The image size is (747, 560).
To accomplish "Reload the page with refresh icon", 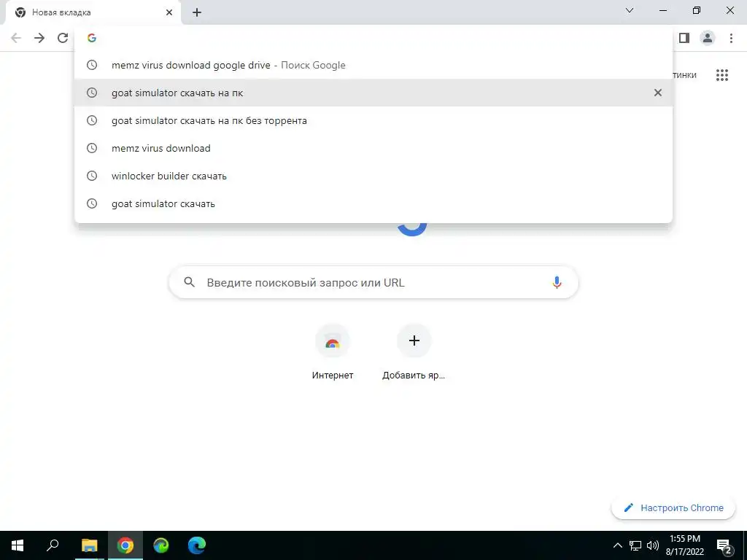I will point(63,38).
